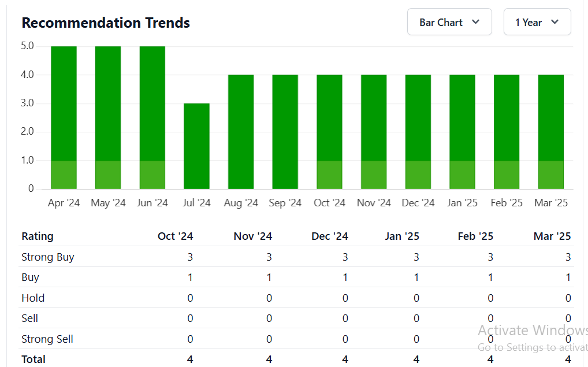Click the Rating column header in table
Viewport: 588px width, 367px height.
(x=38, y=236)
